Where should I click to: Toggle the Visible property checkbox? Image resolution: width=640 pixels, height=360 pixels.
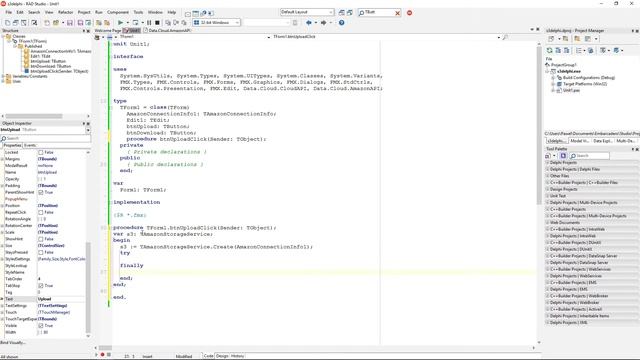40,326
